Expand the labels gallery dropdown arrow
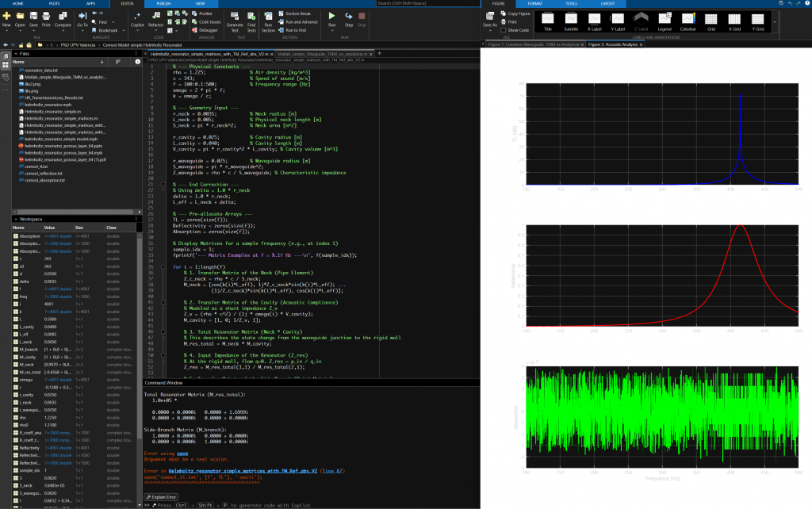 point(775,22)
